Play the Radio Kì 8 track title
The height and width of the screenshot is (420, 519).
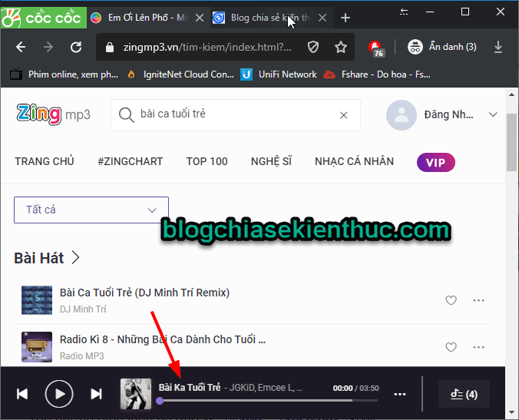(163, 339)
